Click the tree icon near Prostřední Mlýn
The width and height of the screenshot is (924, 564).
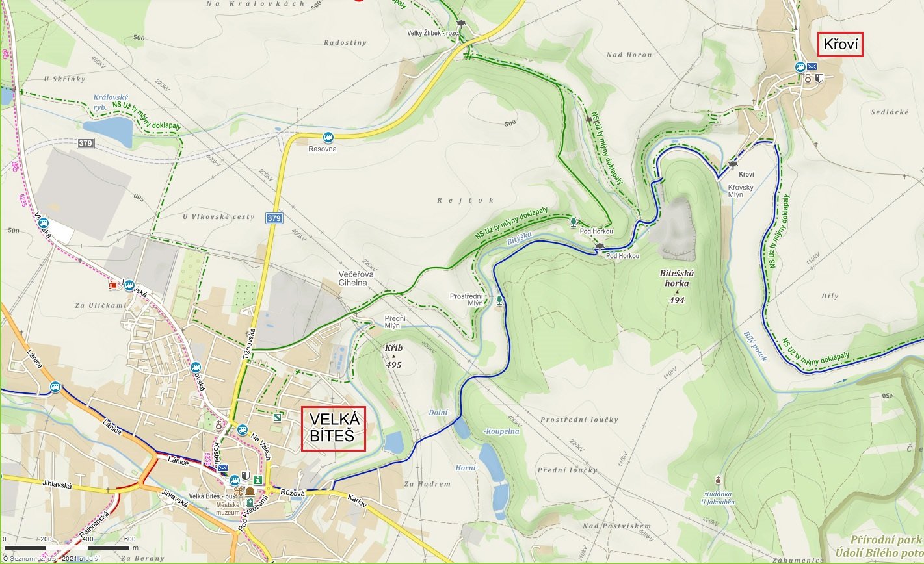(499, 300)
